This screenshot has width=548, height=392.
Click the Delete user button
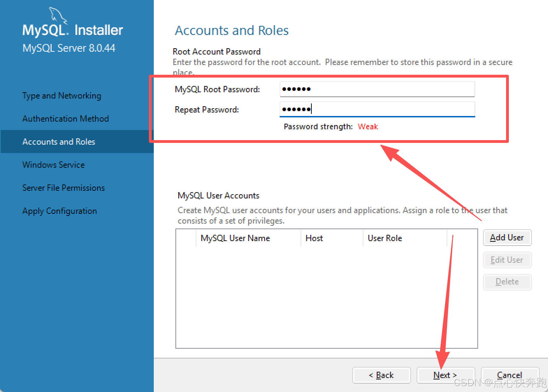[507, 282]
